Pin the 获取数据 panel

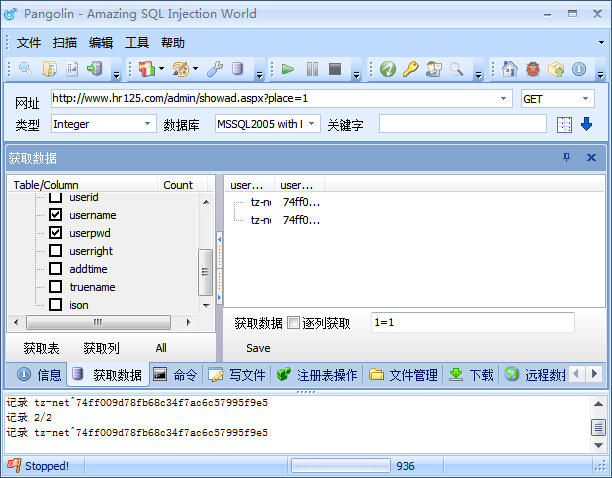point(566,157)
